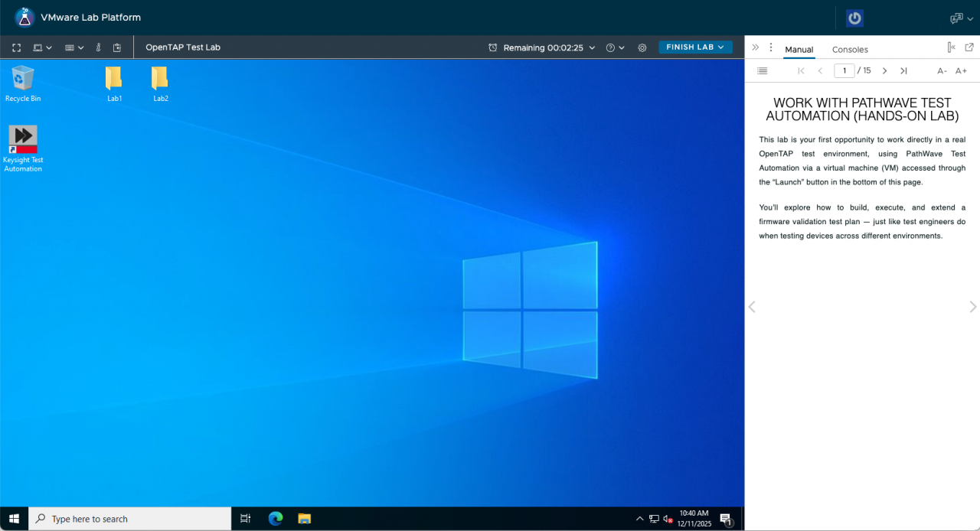
Task: Click the left side arrow of manual
Action: 752,307
